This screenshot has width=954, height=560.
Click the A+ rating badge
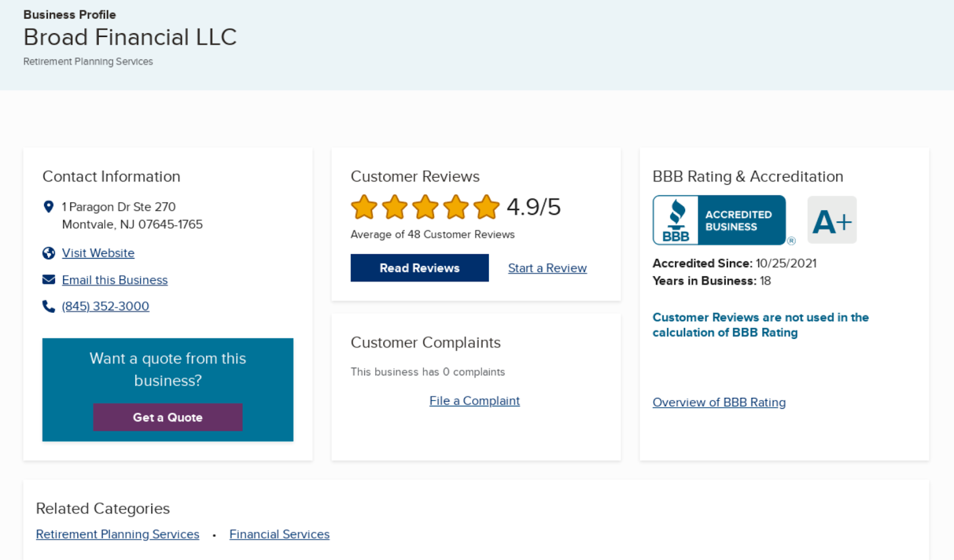[832, 220]
